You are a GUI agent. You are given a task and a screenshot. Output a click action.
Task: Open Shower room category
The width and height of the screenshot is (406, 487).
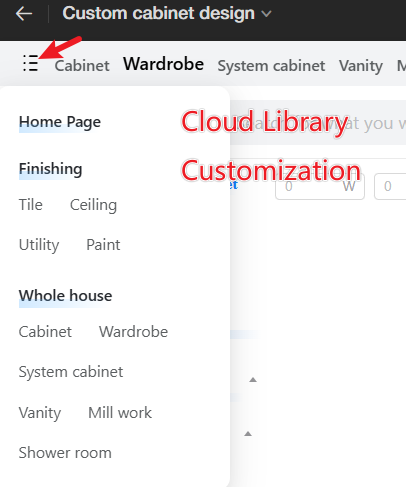pos(65,453)
